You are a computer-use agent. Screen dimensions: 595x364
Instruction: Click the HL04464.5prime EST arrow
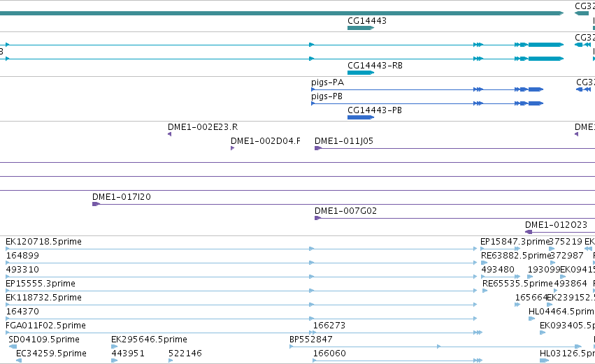coord(531,319)
